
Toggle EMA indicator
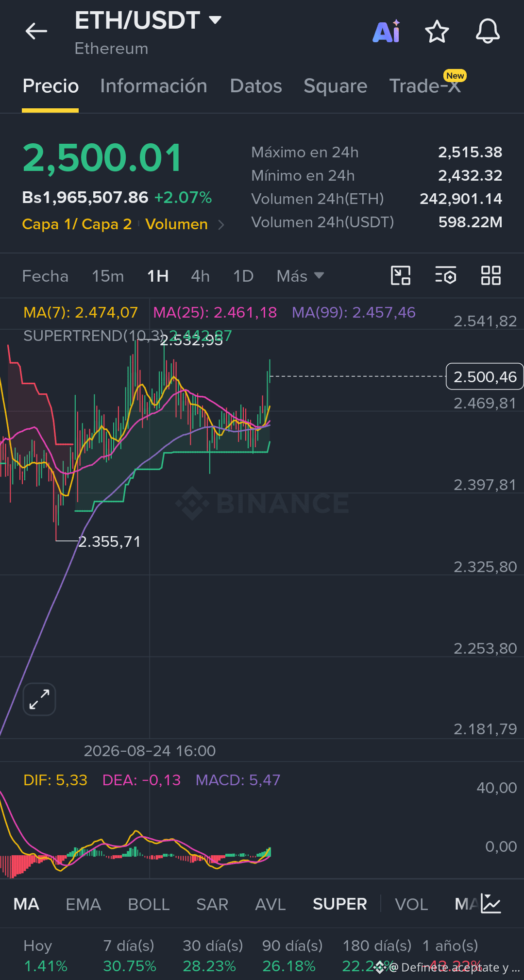click(x=84, y=904)
